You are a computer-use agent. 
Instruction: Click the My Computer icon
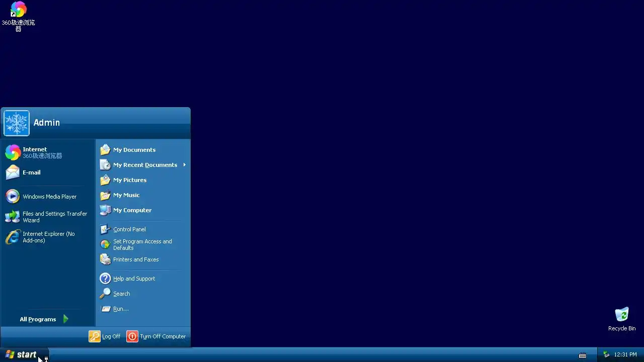(105, 210)
